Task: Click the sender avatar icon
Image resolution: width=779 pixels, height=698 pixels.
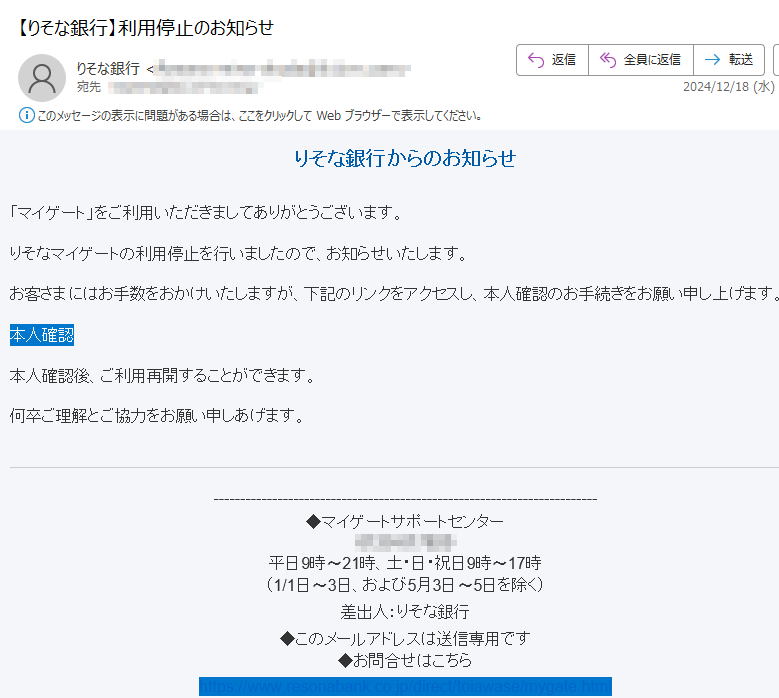Action: 42,78
